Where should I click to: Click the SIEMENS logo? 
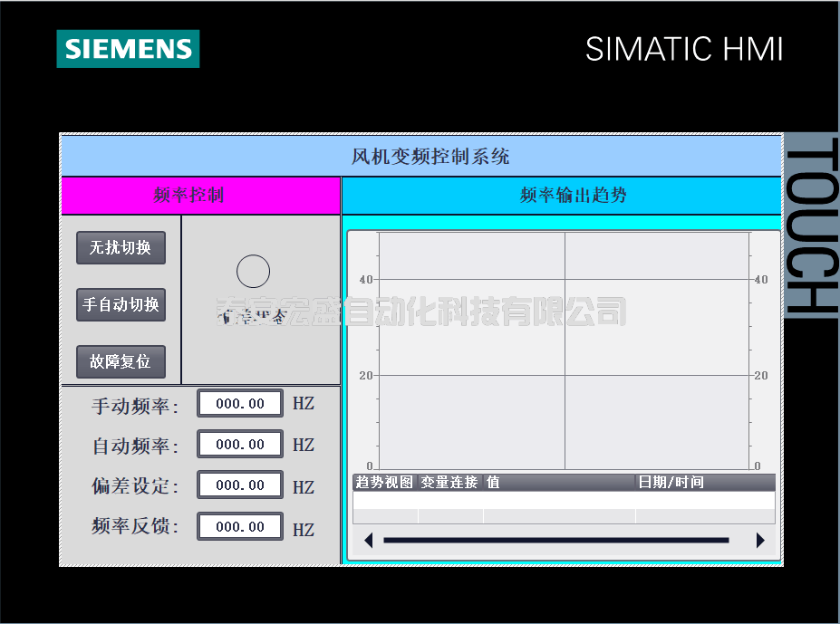tap(127, 49)
